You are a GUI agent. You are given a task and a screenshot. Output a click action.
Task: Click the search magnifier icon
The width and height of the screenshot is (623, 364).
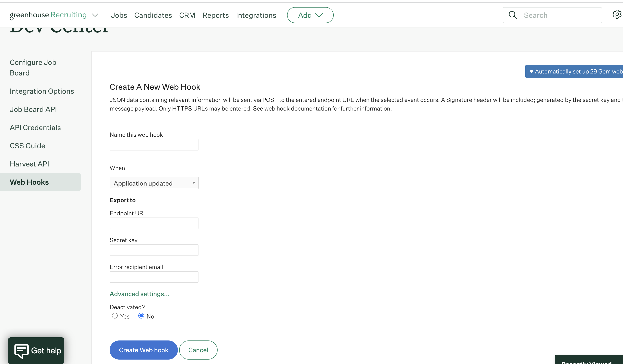pos(513,15)
